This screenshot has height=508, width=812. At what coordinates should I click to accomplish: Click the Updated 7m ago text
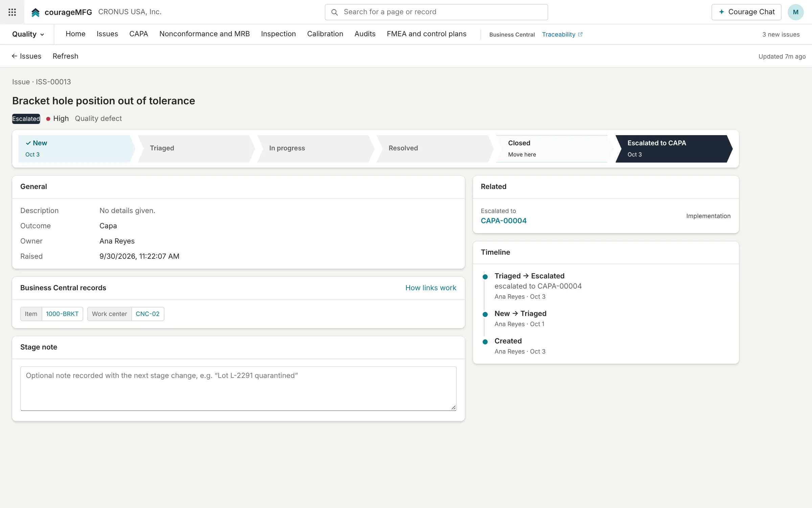pyautogui.click(x=782, y=57)
